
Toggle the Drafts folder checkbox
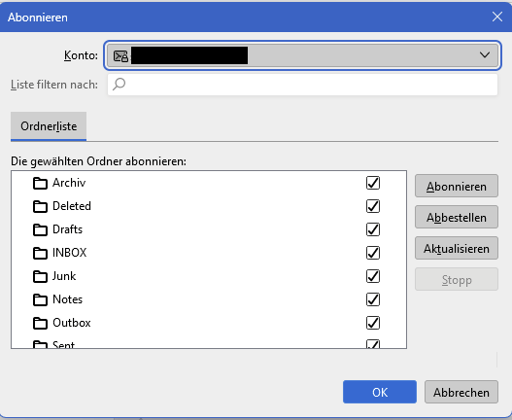[x=373, y=229]
